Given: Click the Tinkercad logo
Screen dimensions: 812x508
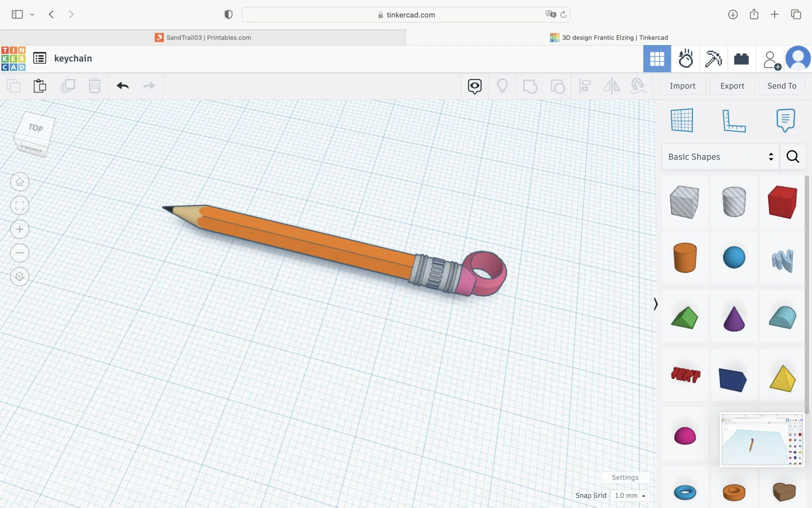Looking at the screenshot, I should tap(13, 58).
